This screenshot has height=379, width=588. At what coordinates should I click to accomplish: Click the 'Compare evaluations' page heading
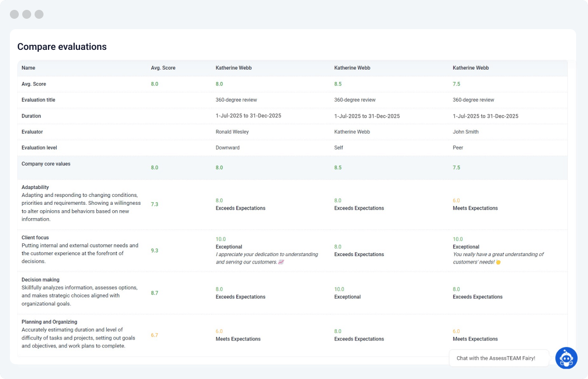[62, 47]
